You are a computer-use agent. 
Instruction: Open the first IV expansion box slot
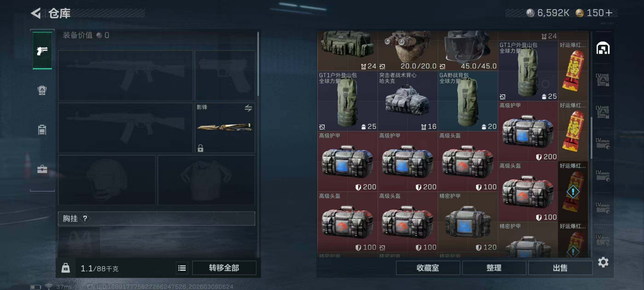click(x=603, y=80)
